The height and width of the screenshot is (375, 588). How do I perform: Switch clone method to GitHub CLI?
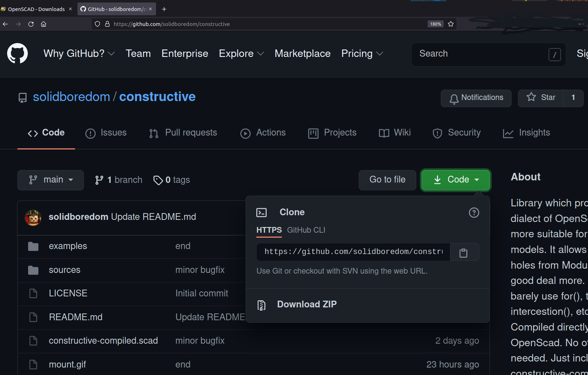coord(306,230)
